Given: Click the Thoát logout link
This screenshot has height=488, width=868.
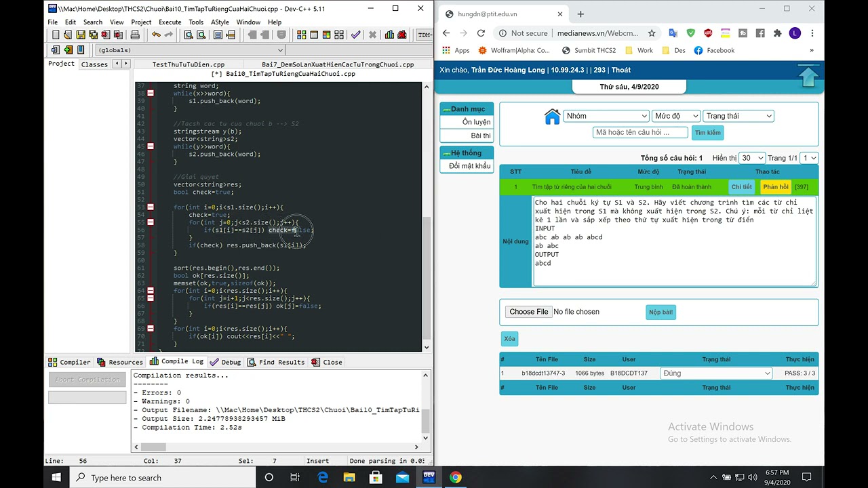Looking at the screenshot, I should pos(621,70).
